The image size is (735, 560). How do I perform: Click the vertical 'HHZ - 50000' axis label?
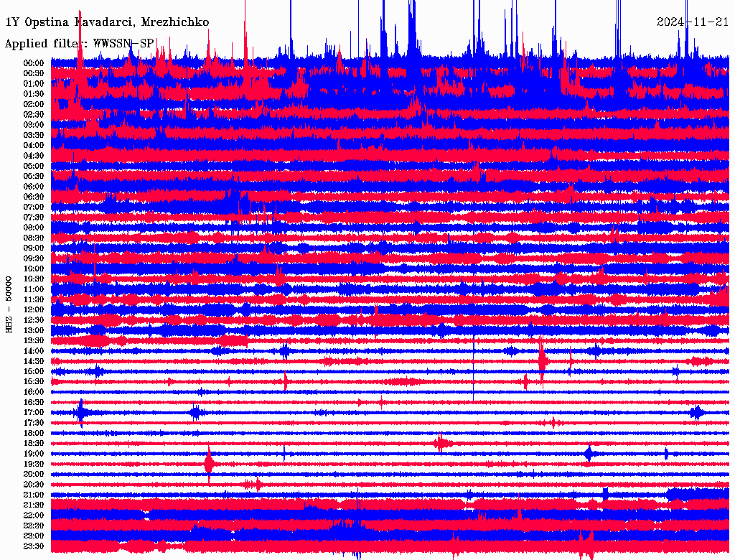point(9,303)
